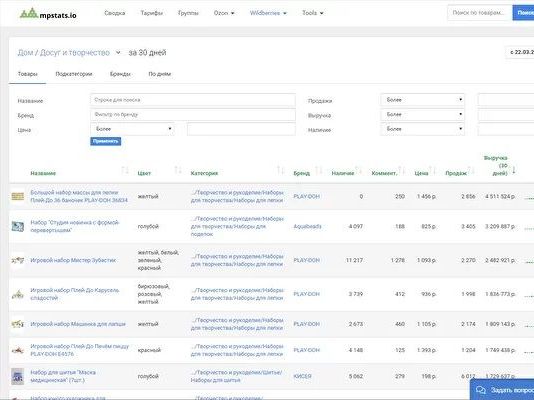The height and width of the screenshot is (400, 534).
Task: Open product Игровой набор Плей-До Карусель сладостей
Action: 75,294
